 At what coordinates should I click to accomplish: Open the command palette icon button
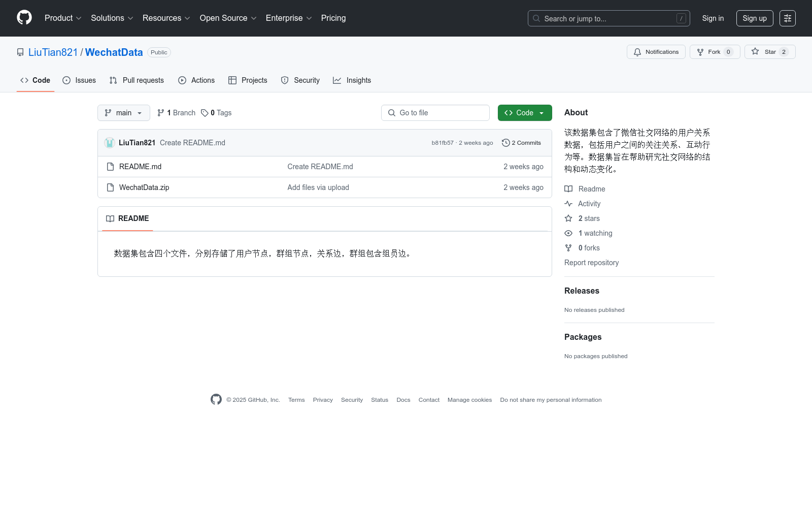point(788,18)
